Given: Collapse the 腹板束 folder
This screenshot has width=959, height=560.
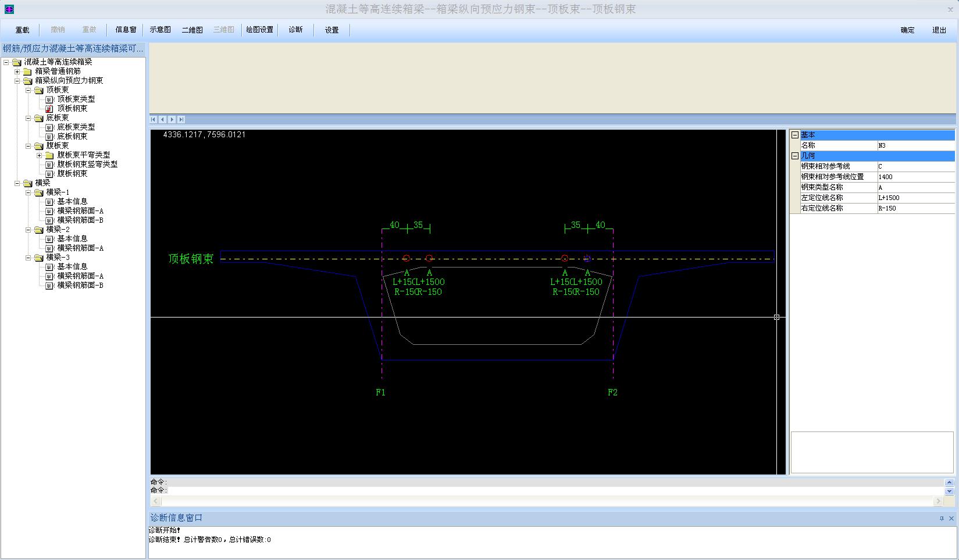Looking at the screenshot, I should tap(28, 146).
